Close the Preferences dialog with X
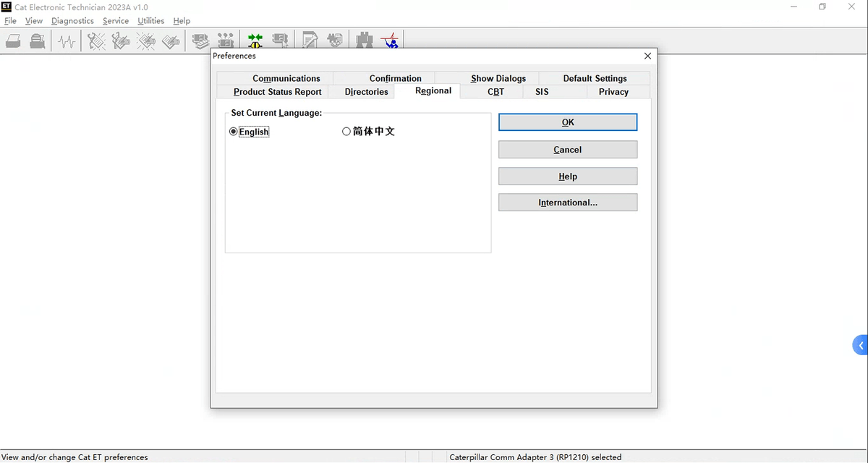 click(x=647, y=56)
